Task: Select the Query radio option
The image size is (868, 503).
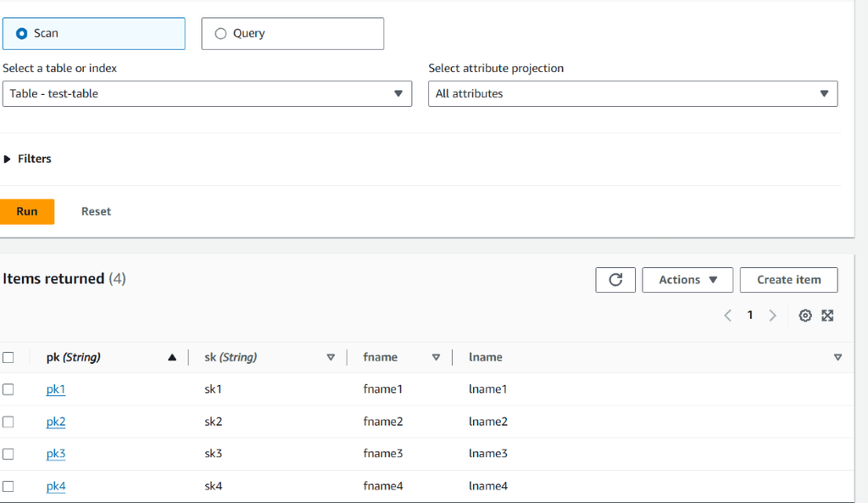Action: (x=221, y=34)
